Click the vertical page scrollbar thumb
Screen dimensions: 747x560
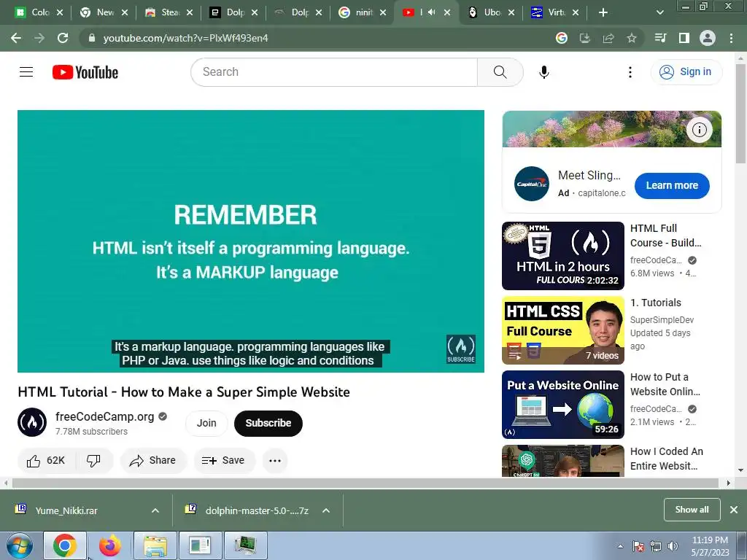point(741,113)
